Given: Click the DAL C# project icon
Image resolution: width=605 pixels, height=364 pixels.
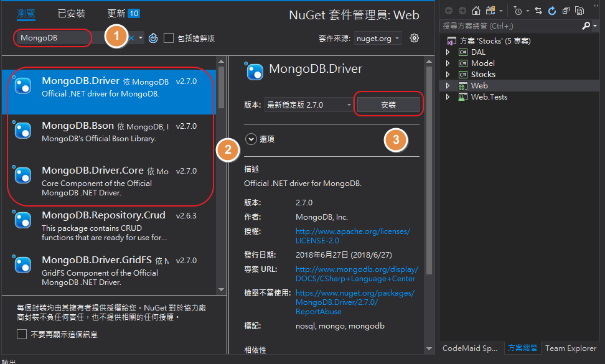Looking at the screenshot, I should click(463, 52).
